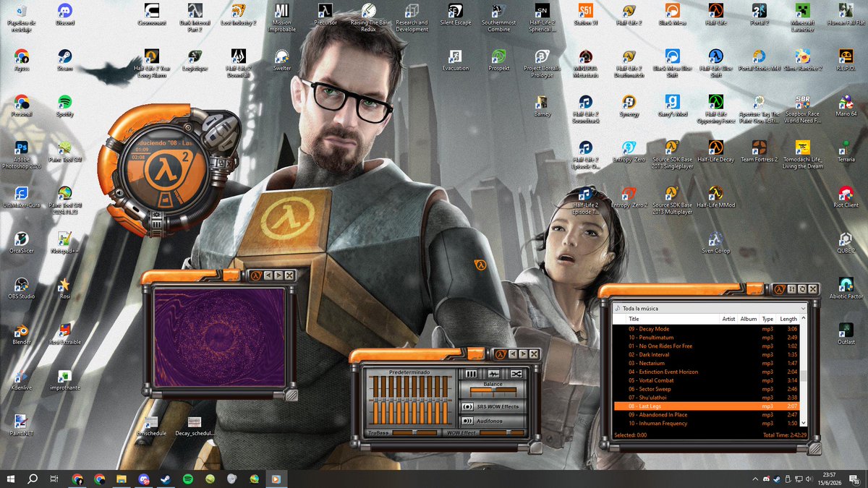The image size is (868, 488).
Task: Click the Predeterminado equalizer preset label
Action: (x=409, y=372)
